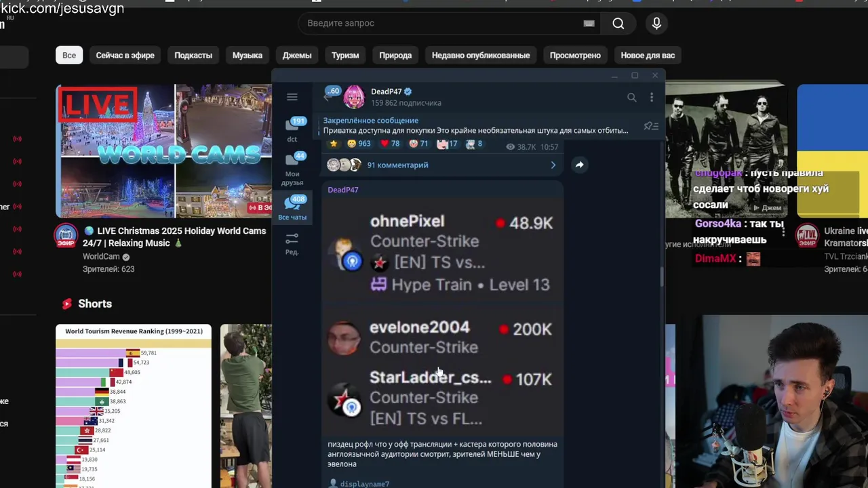This screenshot has height=488, width=868.
Task: Open Ред. folder edit settings
Action: tap(292, 244)
